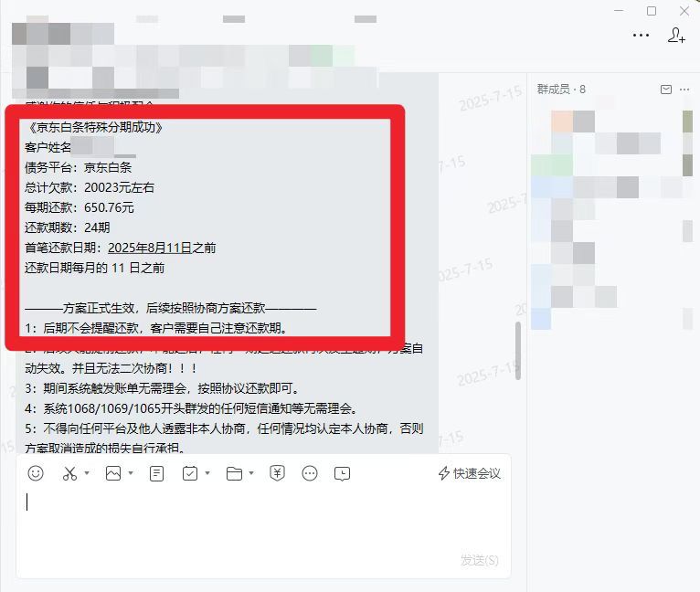Image resolution: width=700 pixels, height=592 pixels.
Task: Expand the task options arrow
Action: tap(207, 473)
